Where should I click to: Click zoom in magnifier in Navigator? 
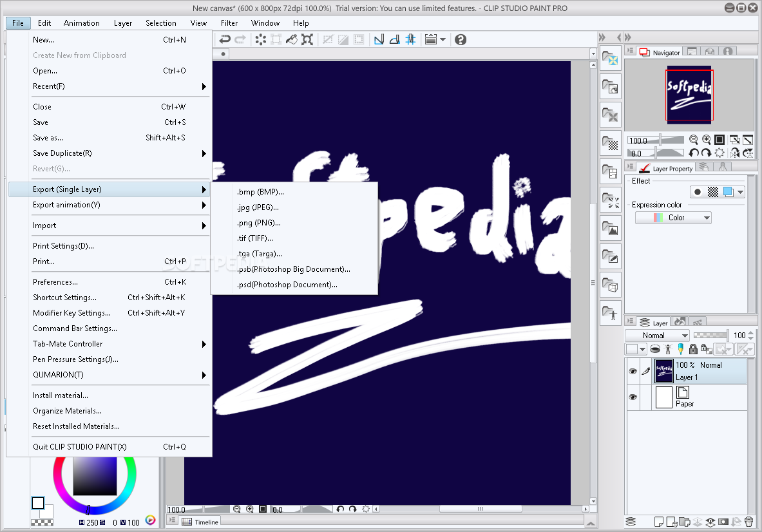coord(707,140)
